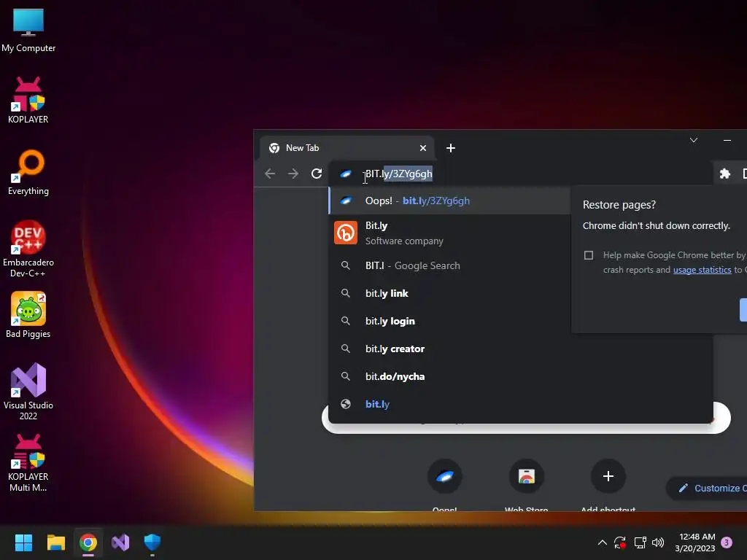Click Bit.ly orange logo icon

point(345,233)
